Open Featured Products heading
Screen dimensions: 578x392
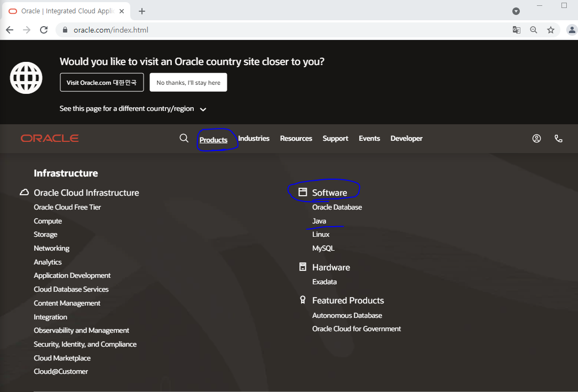[348, 301]
